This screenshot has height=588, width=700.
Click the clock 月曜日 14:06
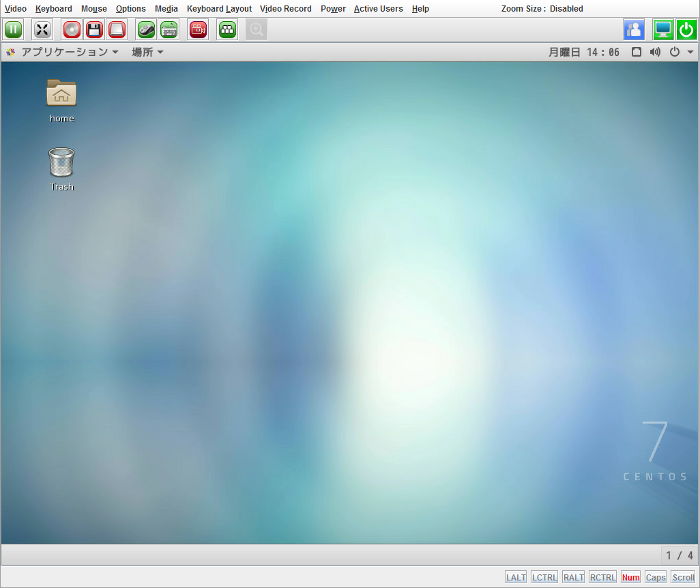point(584,53)
